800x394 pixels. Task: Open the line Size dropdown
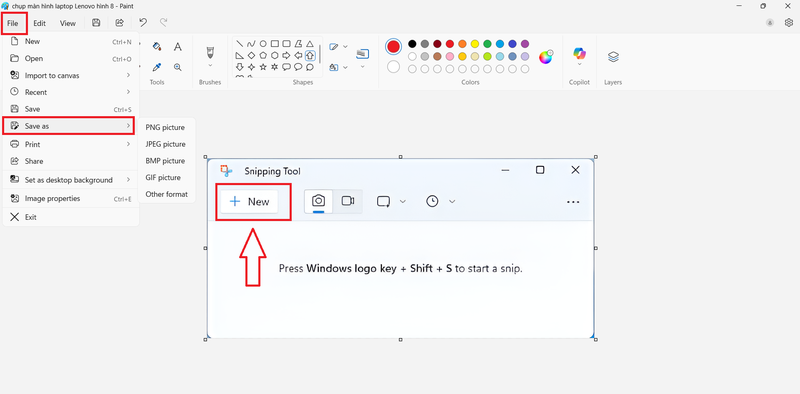(362, 66)
